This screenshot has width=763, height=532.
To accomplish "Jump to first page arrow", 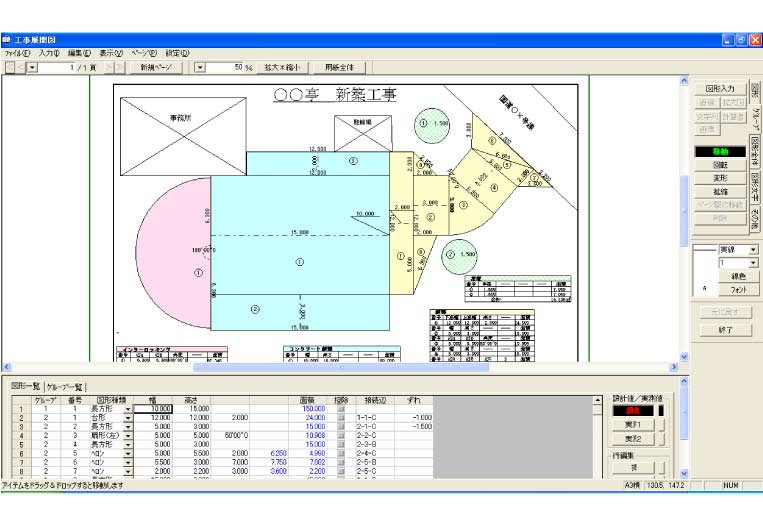I will pos(11,67).
